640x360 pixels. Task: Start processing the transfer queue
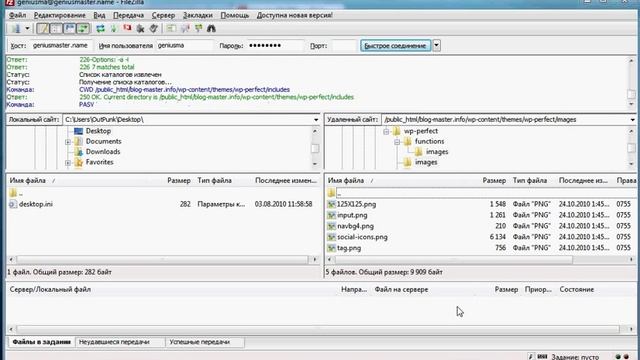click(114, 29)
